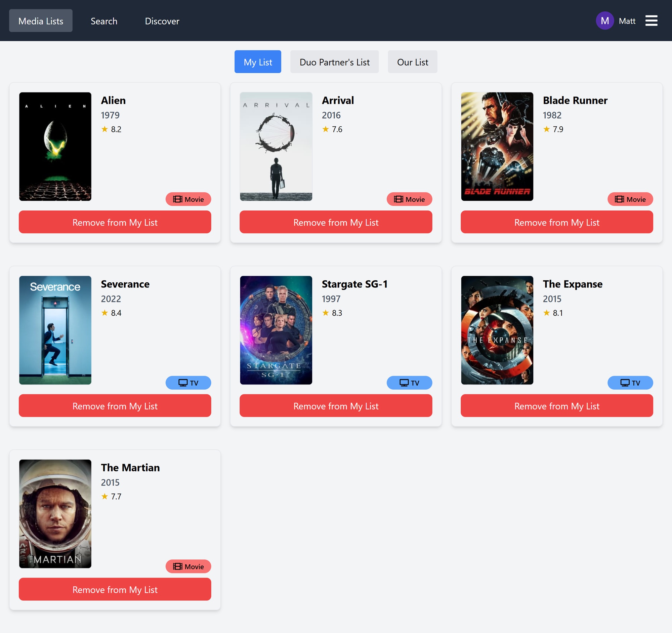Click the star icon for Stargate SG-1

[326, 312]
